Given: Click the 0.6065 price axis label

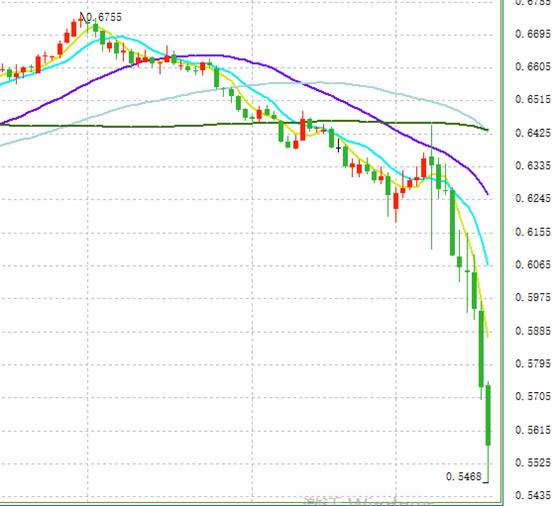Looking at the screenshot, I should (x=533, y=265).
